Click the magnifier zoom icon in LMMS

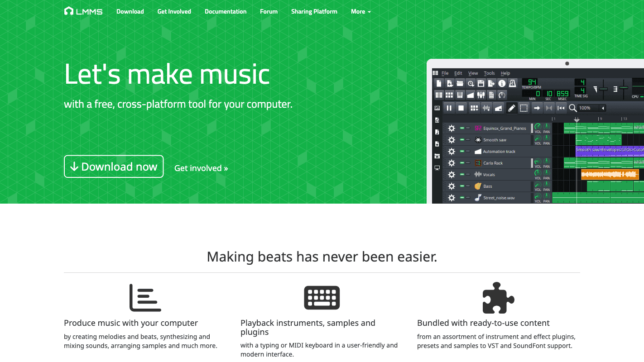click(573, 108)
